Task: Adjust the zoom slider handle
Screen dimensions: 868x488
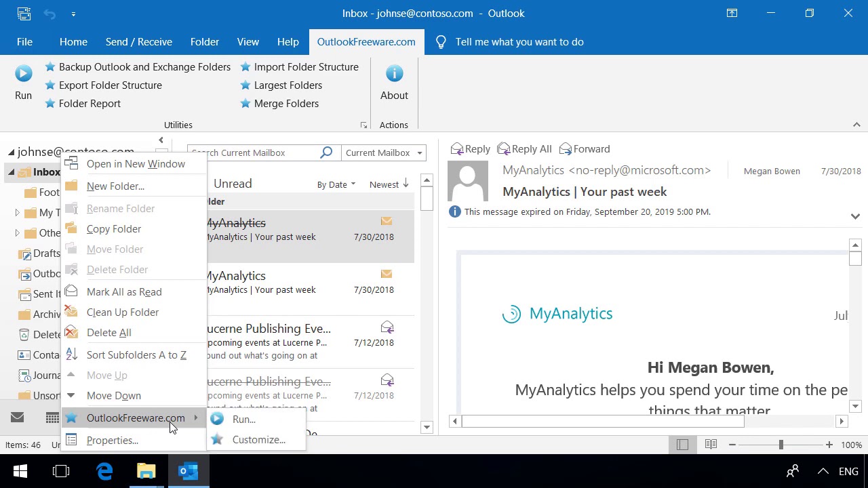Action: point(781,445)
